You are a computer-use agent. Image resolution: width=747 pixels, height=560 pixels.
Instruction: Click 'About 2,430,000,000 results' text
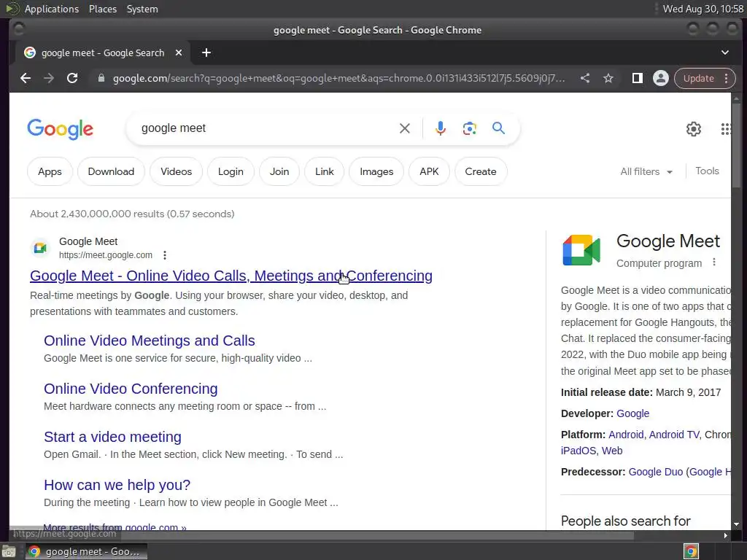132,214
